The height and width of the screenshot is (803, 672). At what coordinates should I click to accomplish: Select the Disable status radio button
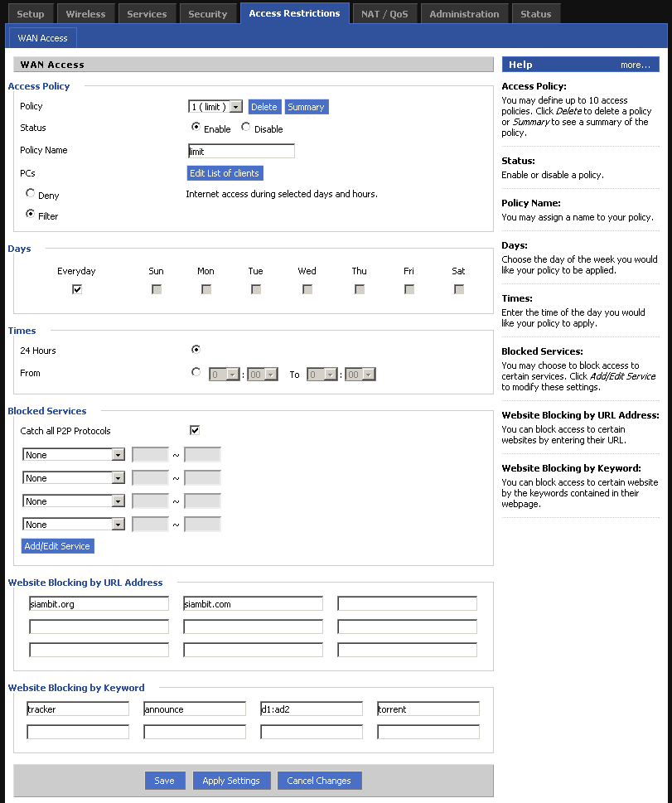246,127
